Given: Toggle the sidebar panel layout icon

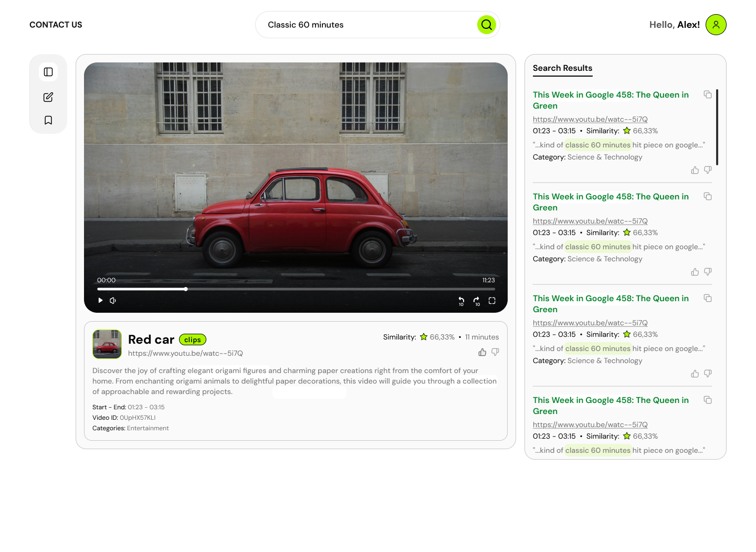Looking at the screenshot, I should pyautogui.click(x=48, y=72).
